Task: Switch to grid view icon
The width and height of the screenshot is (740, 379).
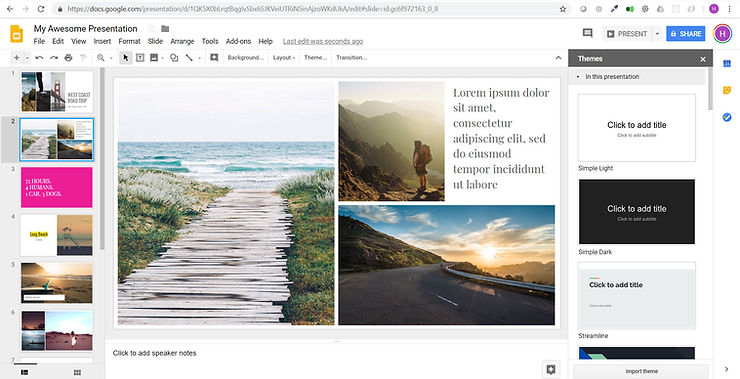Action: pyautogui.click(x=77, y=372)
